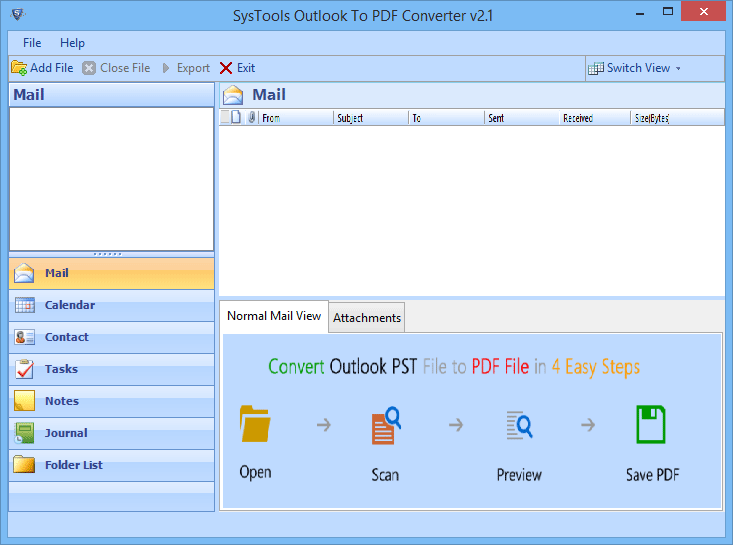The image size is (733, 545).
Task: Open the Help menu
Action: tap(72, 43)
